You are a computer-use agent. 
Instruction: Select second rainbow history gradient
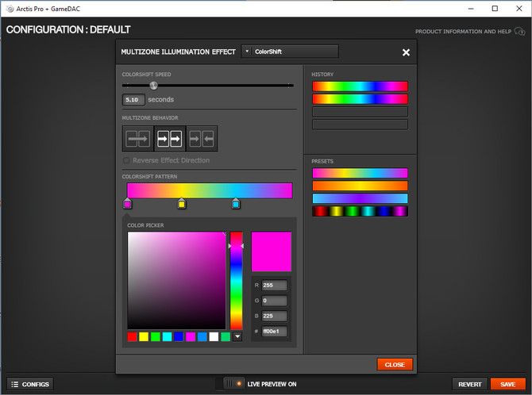[x=360, y=99]
